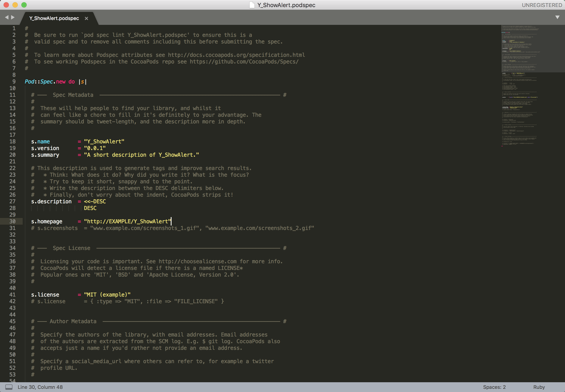565x392 pixels.
Task: Select the Y_ShowAlert.podspec tab
Action: pos(54,18)
